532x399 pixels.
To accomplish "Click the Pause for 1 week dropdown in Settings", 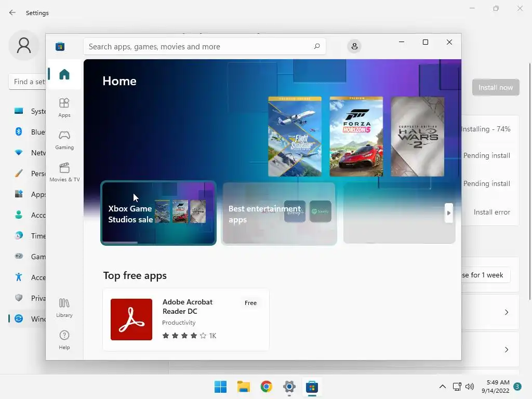I will click(x=486, y=275).
